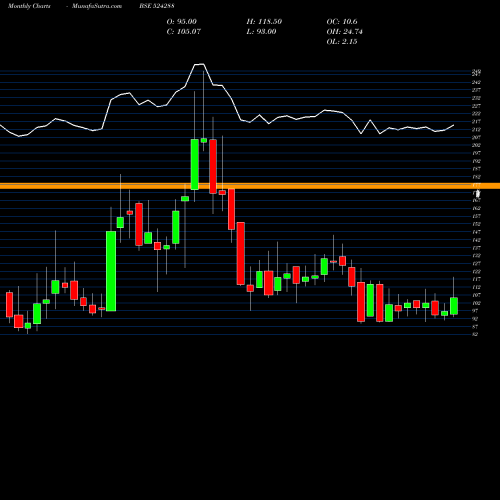Click the orange horizontal price level line
This screenshot has height=500, width=500.
click(x=250, y=186)
